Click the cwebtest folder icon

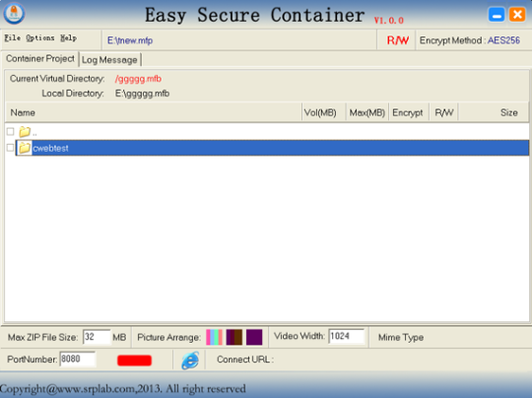click(25, 148)
